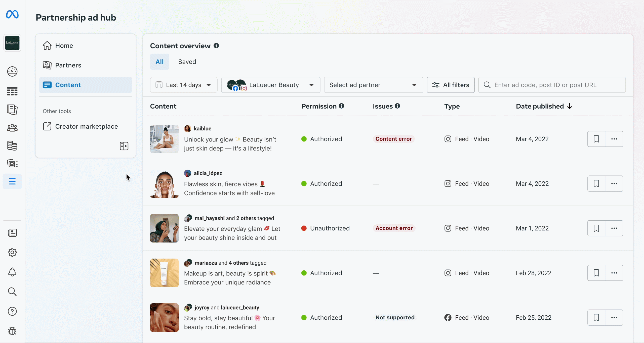This screenshot has height=343, width=644.
Task: Open mai_hayashi post thumbnail
Action: click(164, 228)
